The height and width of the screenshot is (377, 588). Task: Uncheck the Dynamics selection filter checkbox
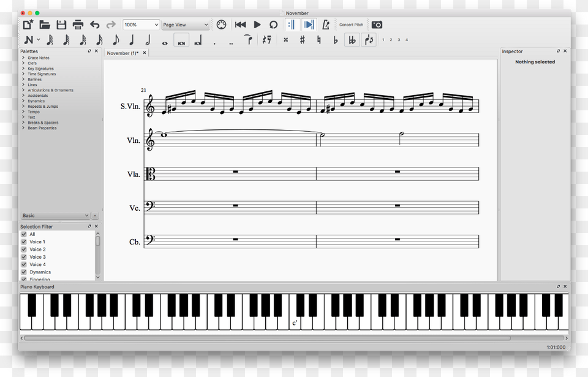pyautogui.click(x=24, y=272)
